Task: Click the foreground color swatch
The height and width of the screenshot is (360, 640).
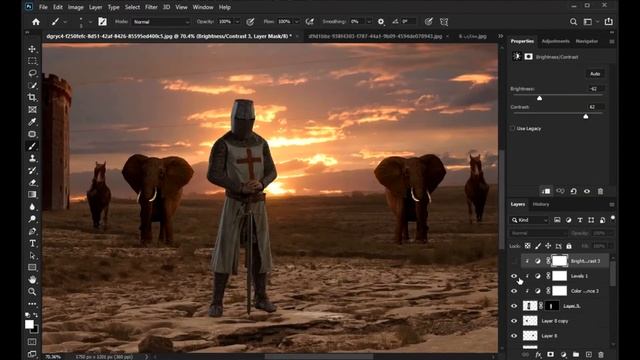Action: (x=29, y=324)
